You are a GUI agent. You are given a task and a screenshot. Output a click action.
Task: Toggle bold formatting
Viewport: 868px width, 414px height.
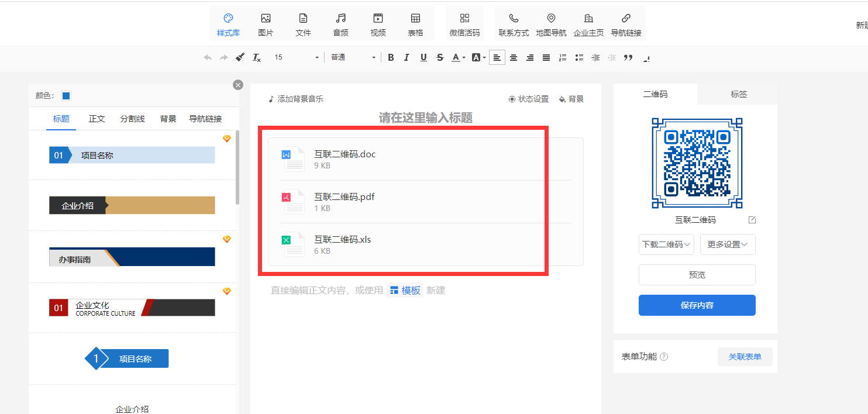(391, 57)
